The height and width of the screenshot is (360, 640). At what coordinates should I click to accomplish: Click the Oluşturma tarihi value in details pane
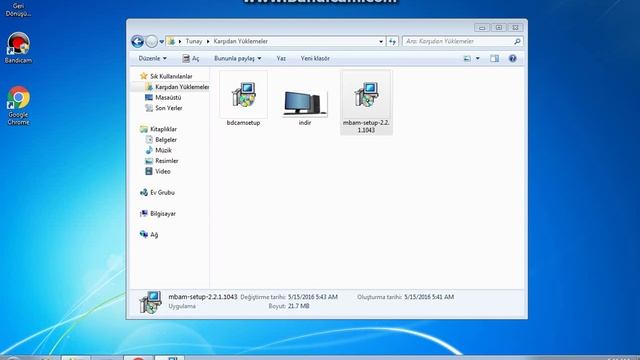point(429,297)
